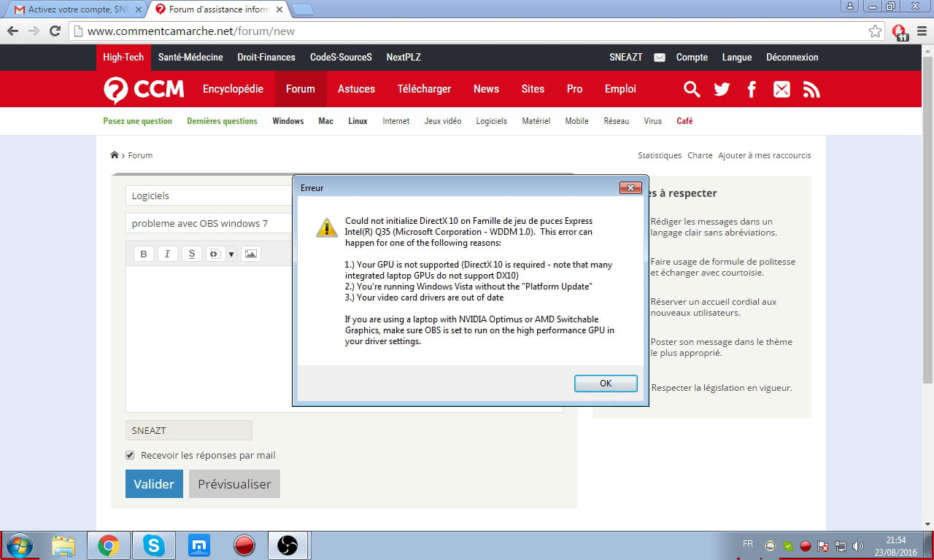Screen dimensions: 934x560
Task: Open the CCM search magnifier icon
Action: 691,89
